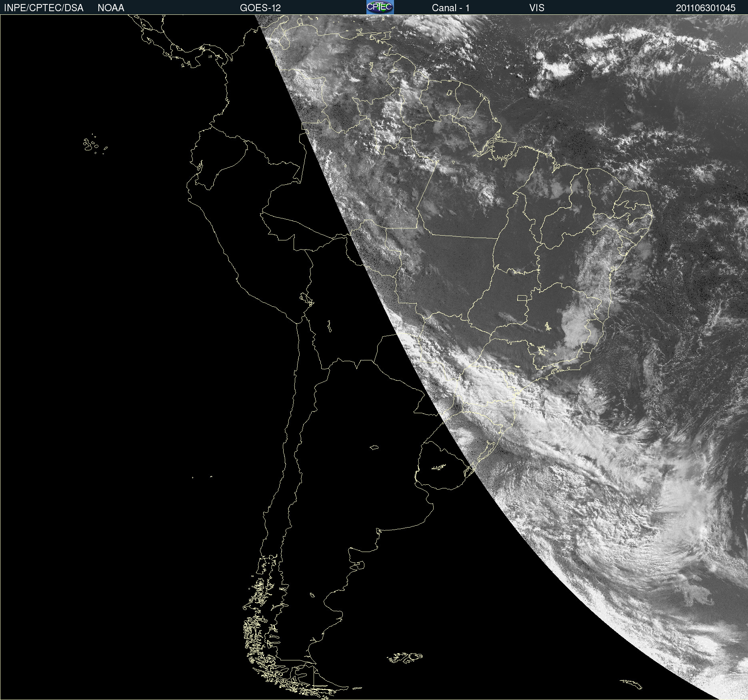Viewport: 748px width, 700px height.
Task: Click the VIS channel label
Action: point(537,8)
